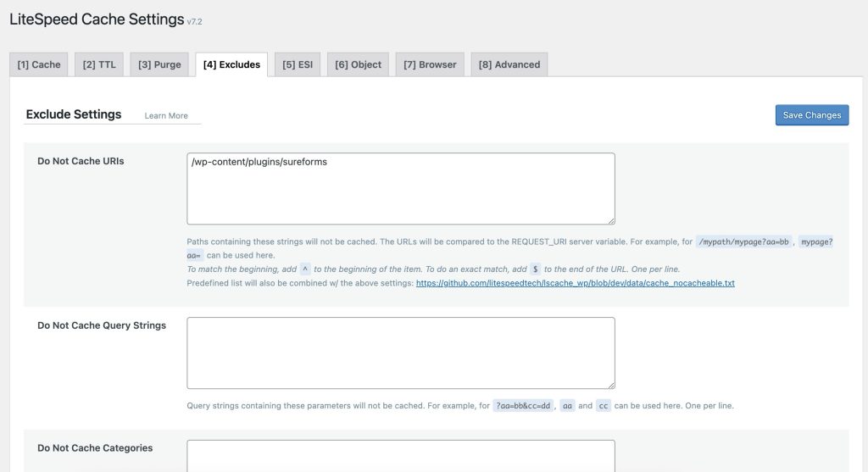Screen dimensions: 868x472
Task: Switch to the [6] Object tab
Action: click(358, 64)
